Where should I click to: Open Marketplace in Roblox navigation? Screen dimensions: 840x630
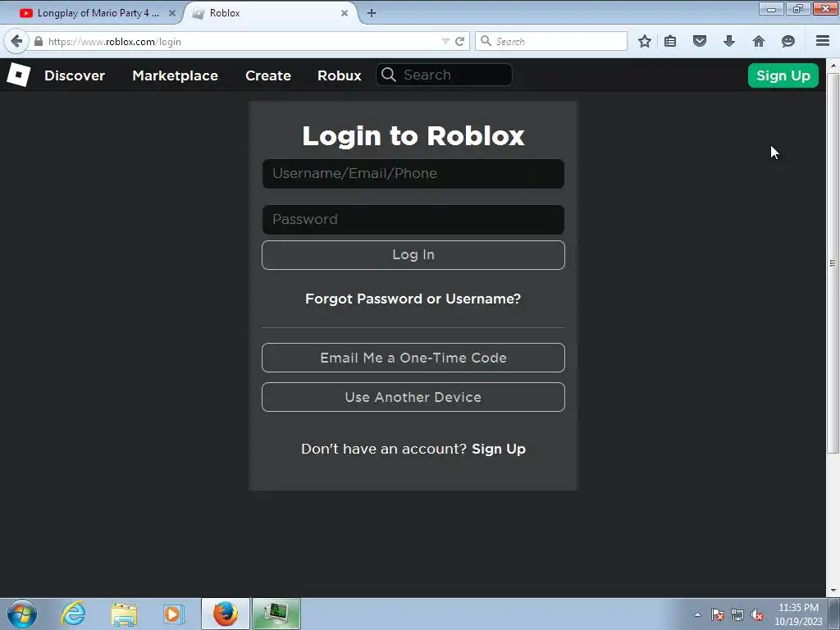[176, 75]
